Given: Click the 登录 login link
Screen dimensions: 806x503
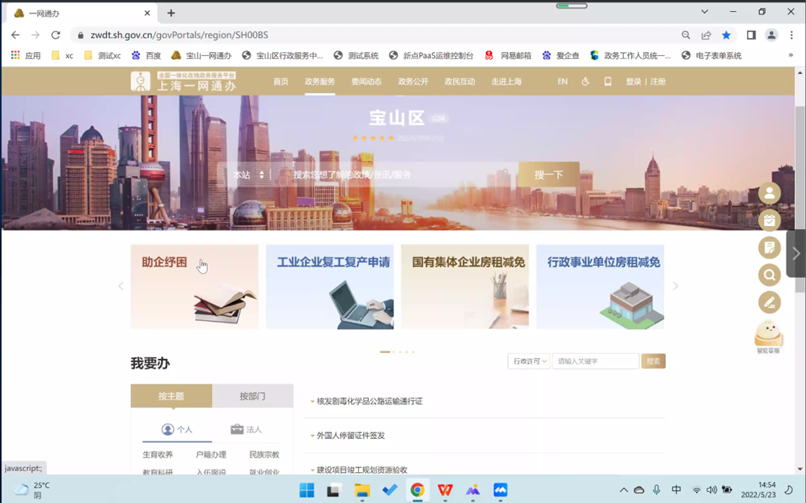Looking at the screenshot, I should click(633, 82).
